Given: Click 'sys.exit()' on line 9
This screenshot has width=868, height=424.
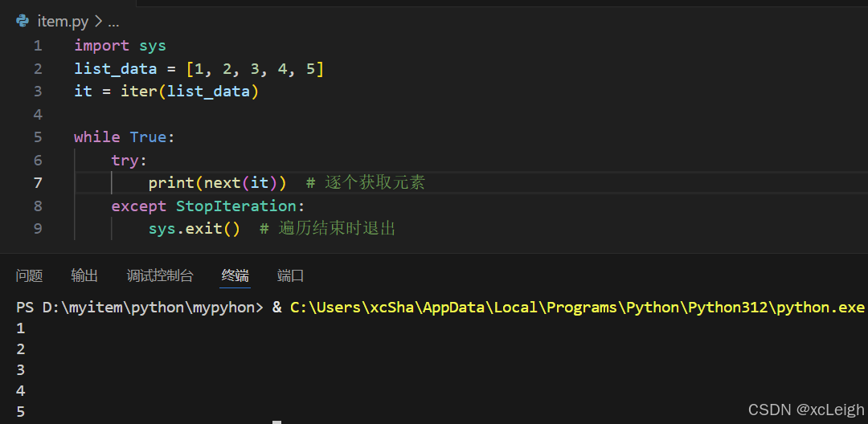Looking at the screenshot, I should pos(194,229).
